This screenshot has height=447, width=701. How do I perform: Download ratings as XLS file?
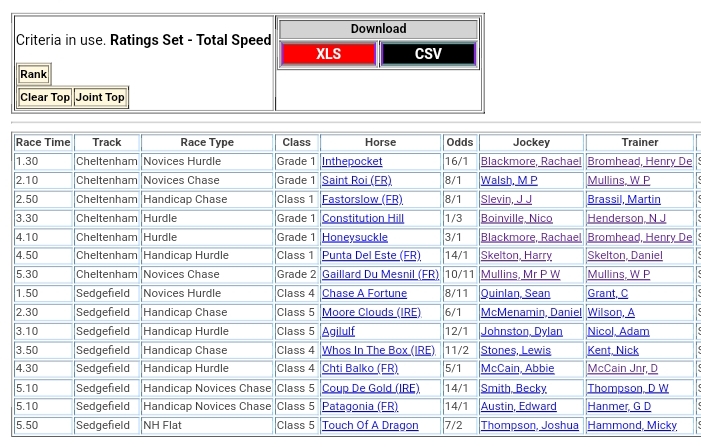pos(328,54)
